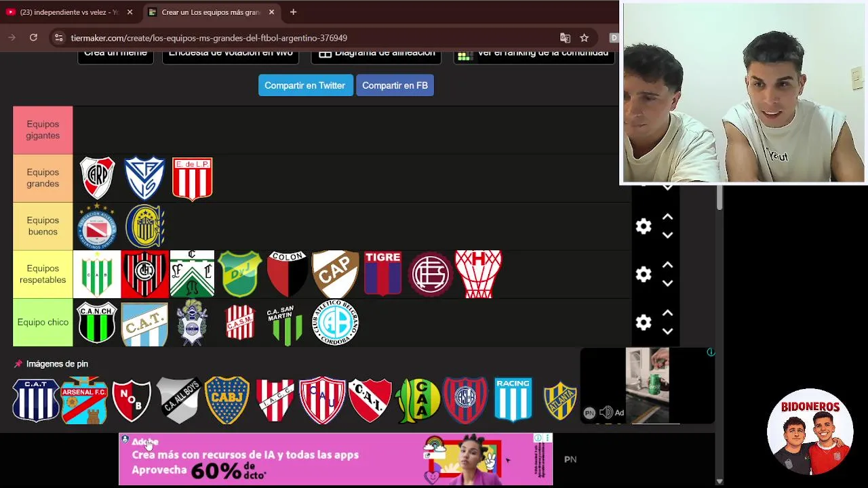Unmute the video ad speaker icon

tap(606, 412)
